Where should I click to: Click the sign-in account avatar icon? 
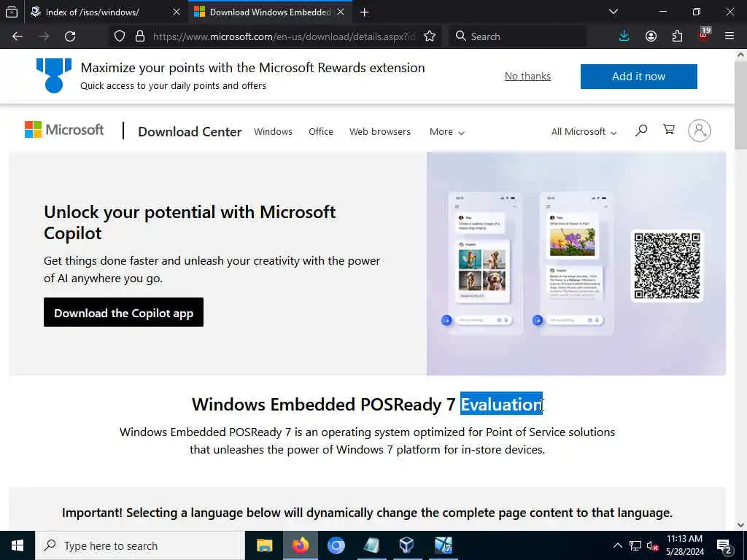tap(700, 131)
